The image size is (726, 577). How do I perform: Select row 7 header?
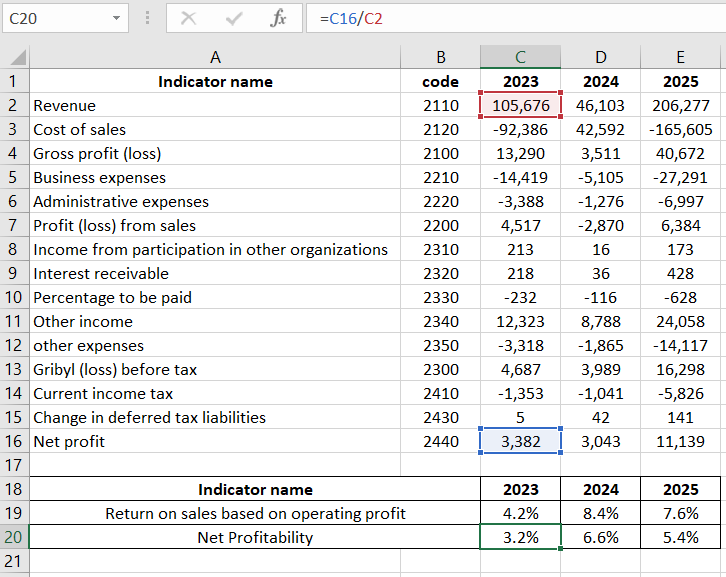click(x=14, y=225)
